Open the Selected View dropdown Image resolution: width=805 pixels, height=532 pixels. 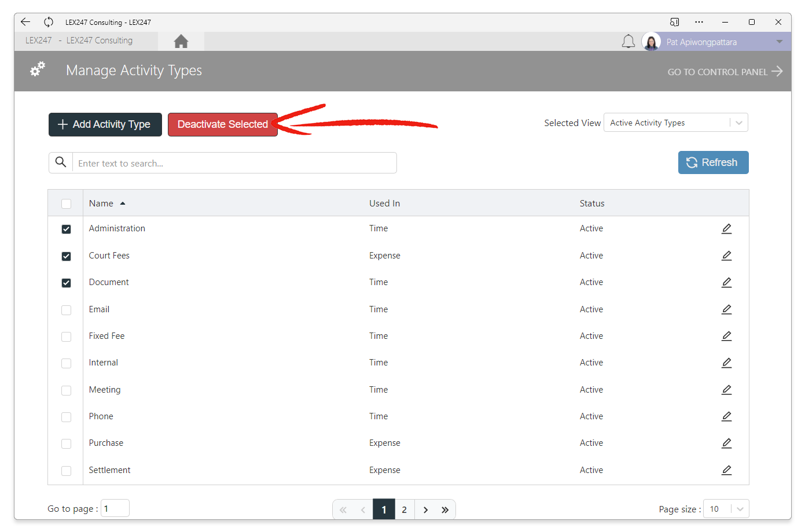[x=676, y=123]
